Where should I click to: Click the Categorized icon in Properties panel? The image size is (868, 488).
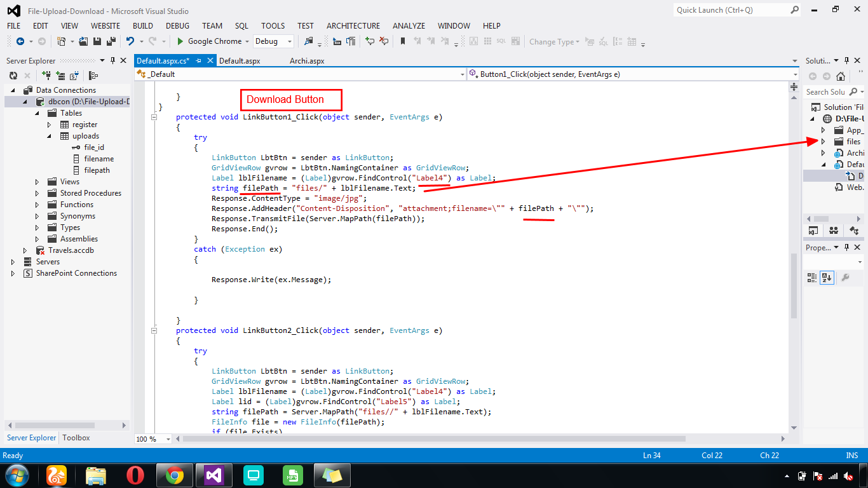[x=812, y=277]
